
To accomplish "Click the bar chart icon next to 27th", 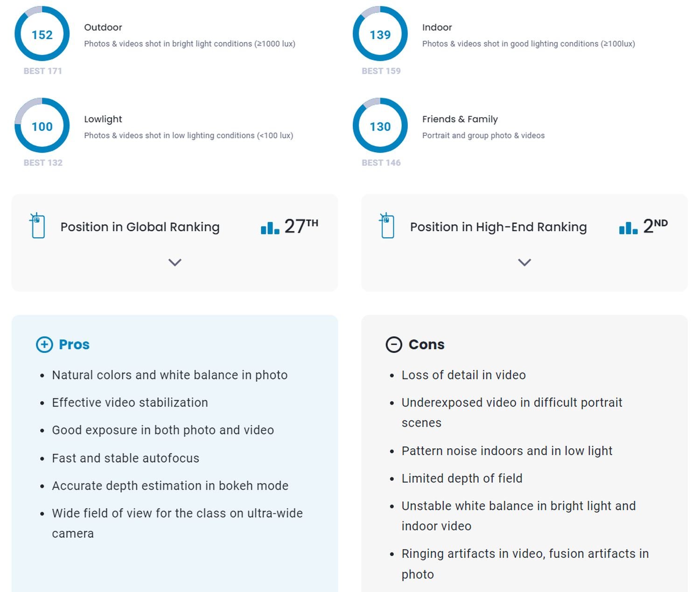I will point(270,227).
